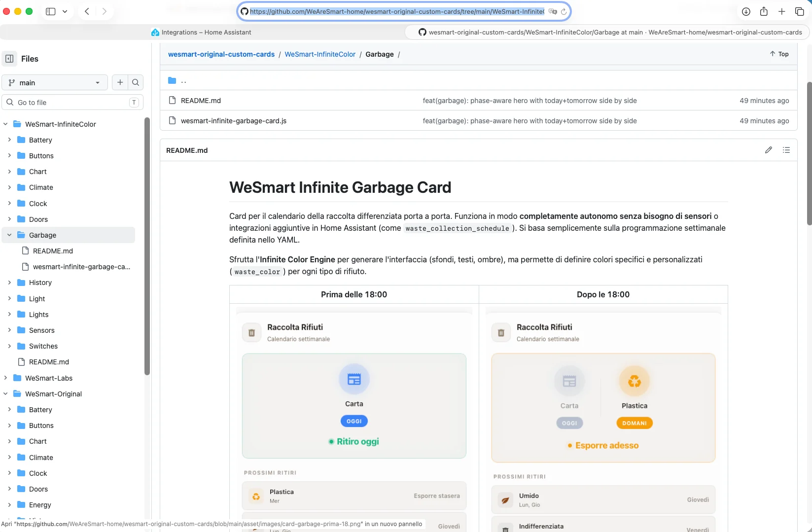Expand the Buttons folder under WeSmart-InfiniteColor

(9, 156)
